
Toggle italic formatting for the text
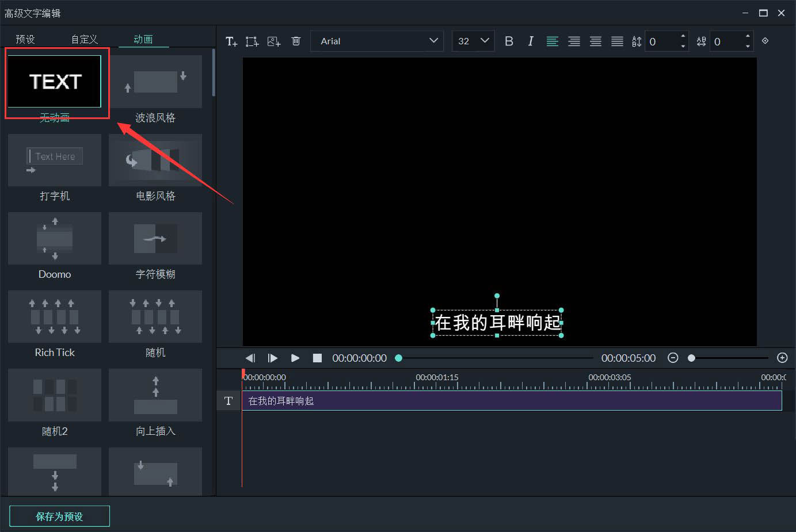[x=530, y=41]
